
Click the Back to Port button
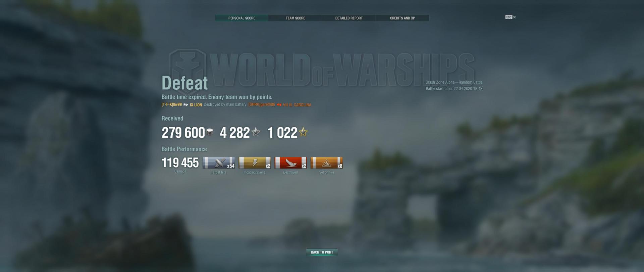tap(322, 252)
